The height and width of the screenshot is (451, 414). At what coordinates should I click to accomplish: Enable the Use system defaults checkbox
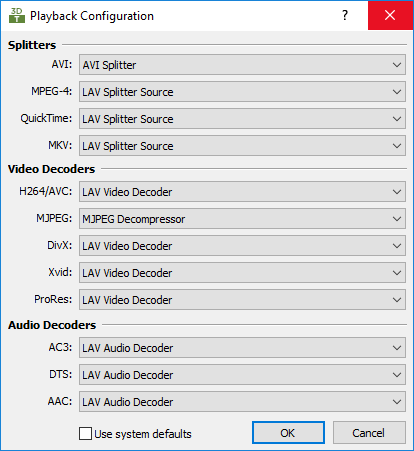pos(85,434)
